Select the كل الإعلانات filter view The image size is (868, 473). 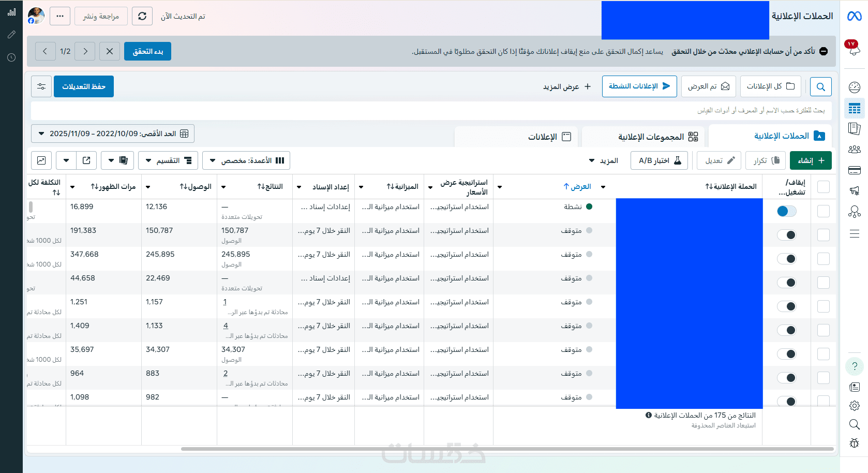771,86
